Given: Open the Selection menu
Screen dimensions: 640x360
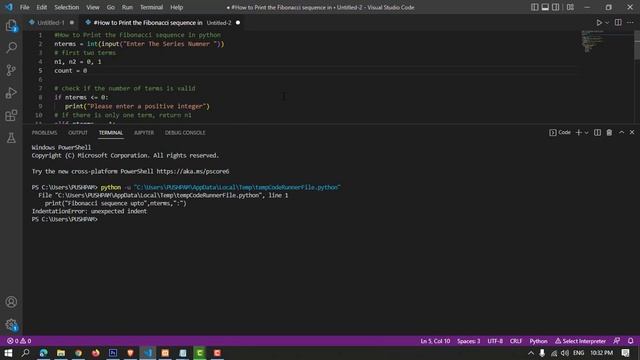Looking at the screenshot, I should click(x=67, y=7).
